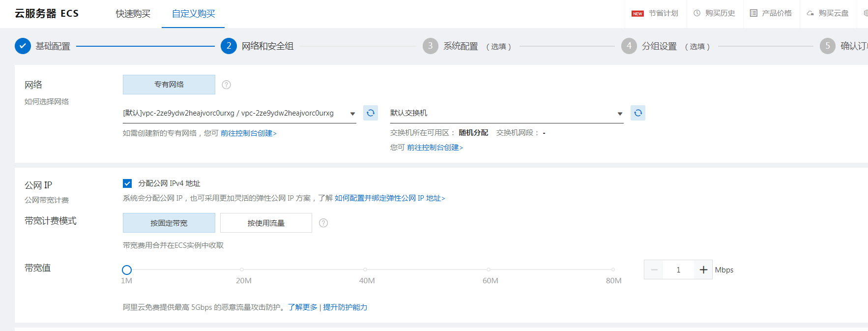868x331 pixels.
Task: Decrease bandwidth with minus button
Action: click(654, 270)
